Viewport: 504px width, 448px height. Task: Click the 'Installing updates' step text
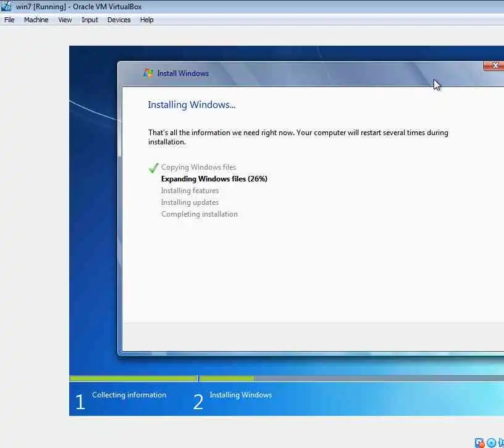point(190,202)
